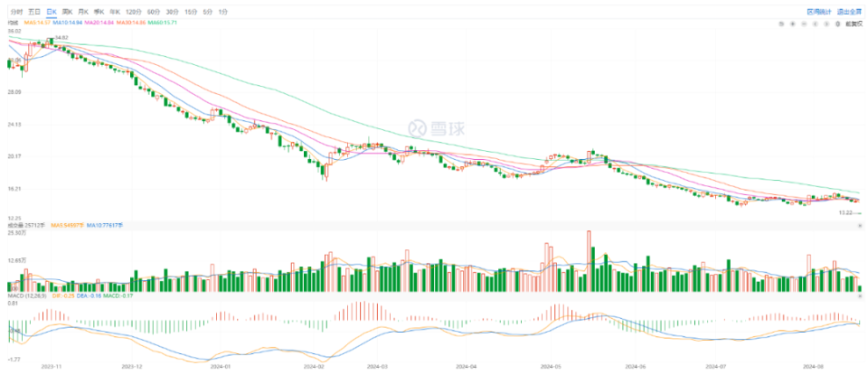Click the 13.22 low price marker
This screenshot has height=375, width=868.
(x=845, y=212)
